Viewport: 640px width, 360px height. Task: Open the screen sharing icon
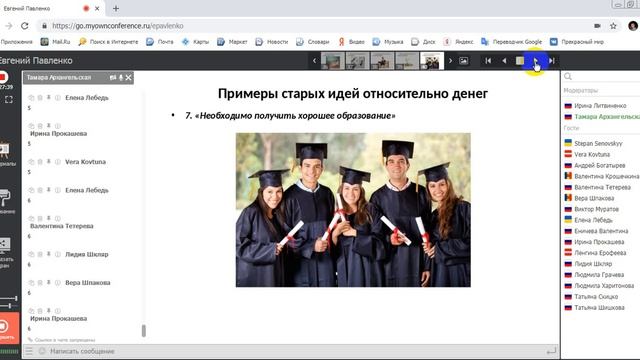pos(4,244)
